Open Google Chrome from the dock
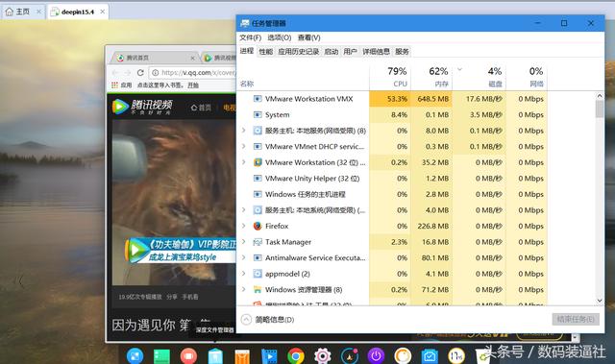Screen dimensions: 615x364 point(296,355)
